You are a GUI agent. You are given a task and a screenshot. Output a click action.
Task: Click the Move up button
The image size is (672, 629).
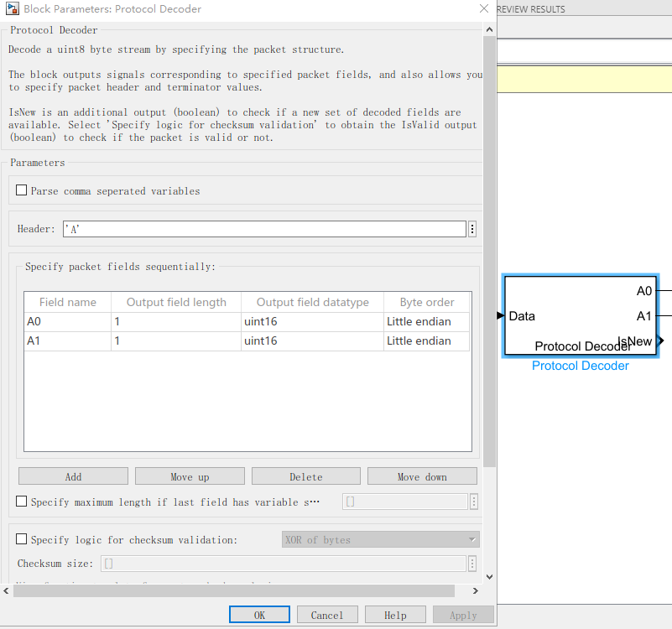(x=190, y=476)
